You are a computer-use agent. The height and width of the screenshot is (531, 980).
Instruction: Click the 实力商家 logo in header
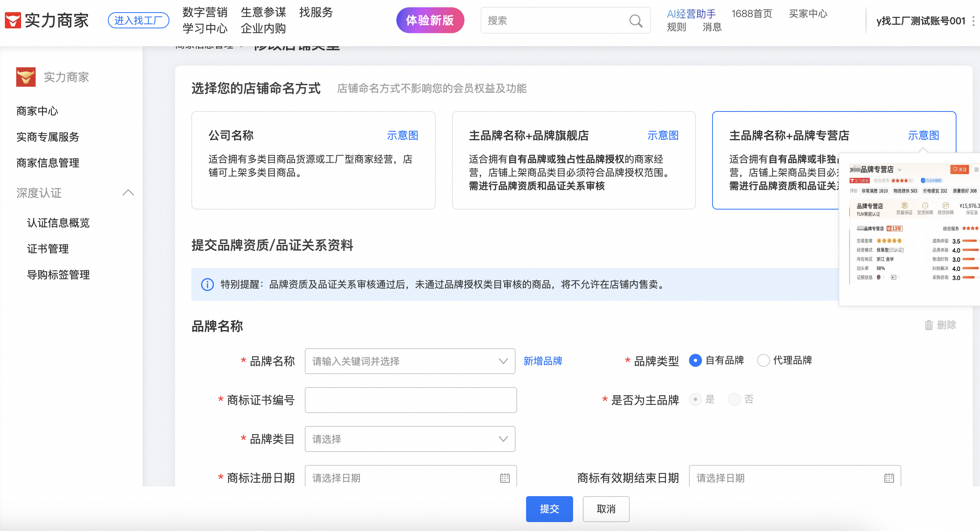[47, 20]
